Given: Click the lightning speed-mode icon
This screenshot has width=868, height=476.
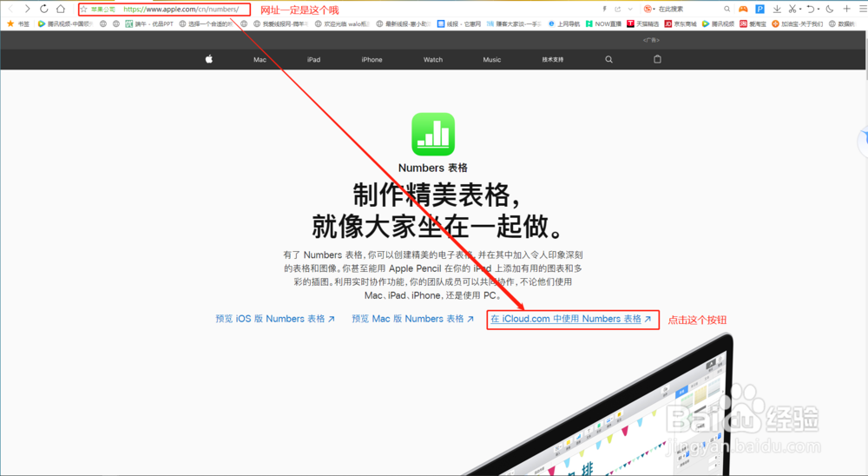Looking at the screenshot, I should (604, 9).
